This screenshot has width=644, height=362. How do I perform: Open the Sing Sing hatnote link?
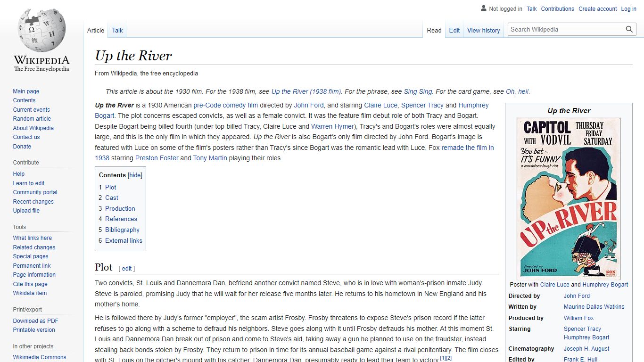[x=418, y=92]
